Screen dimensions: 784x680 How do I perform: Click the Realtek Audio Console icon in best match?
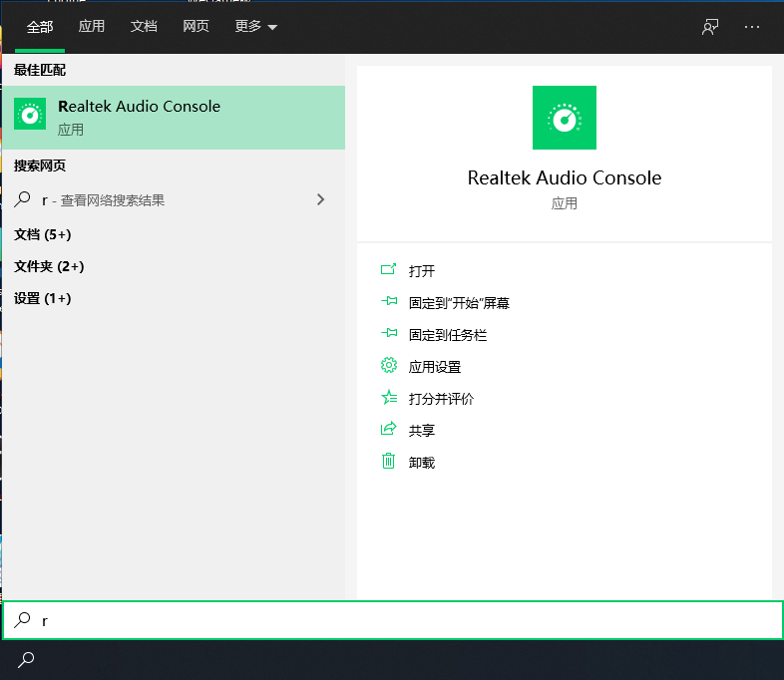(30, 115)
